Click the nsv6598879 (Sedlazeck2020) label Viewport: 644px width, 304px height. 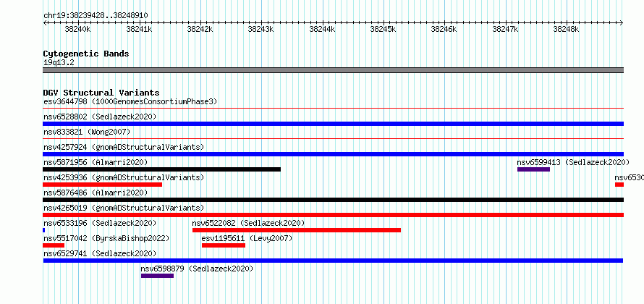(x=197, y=269)
